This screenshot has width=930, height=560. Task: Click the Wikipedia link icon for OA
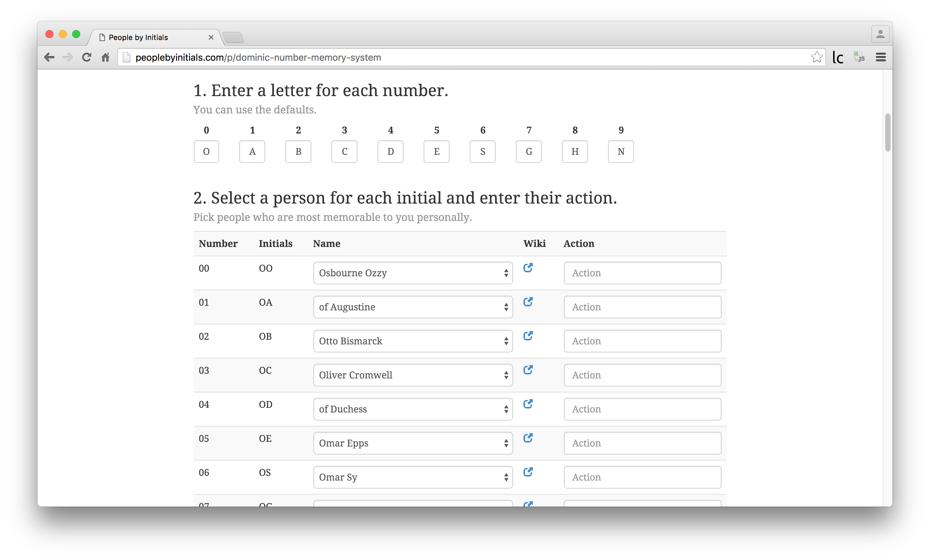click(529, 303)
